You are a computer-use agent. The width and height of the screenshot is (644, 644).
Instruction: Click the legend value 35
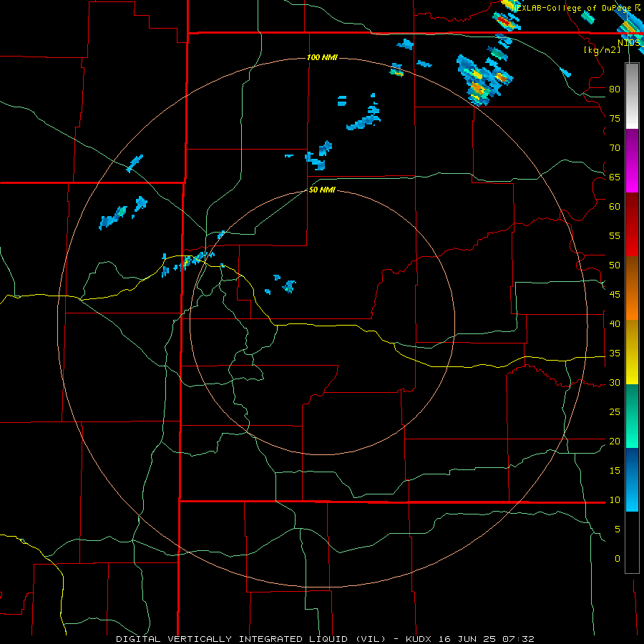click(x=615, y=353)
